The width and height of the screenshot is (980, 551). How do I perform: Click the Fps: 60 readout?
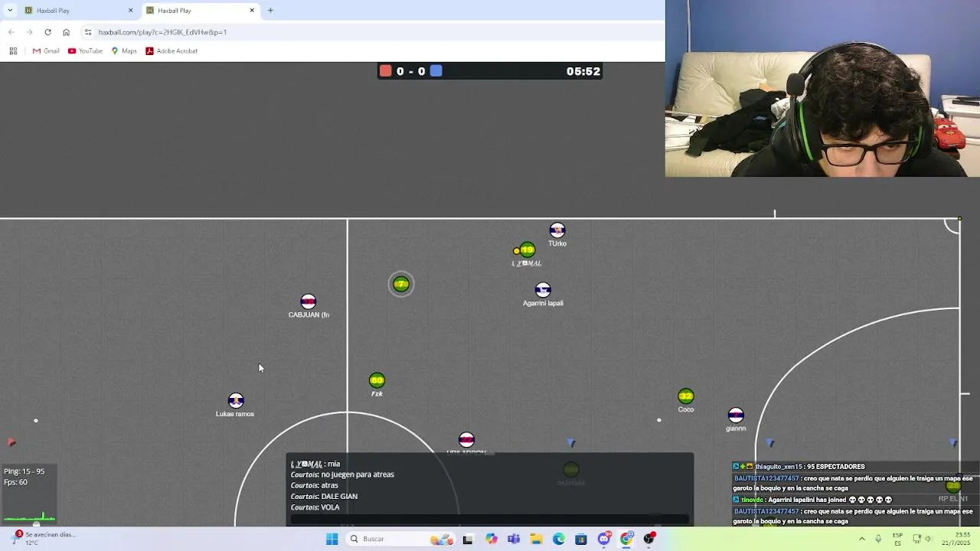point(15,482)
